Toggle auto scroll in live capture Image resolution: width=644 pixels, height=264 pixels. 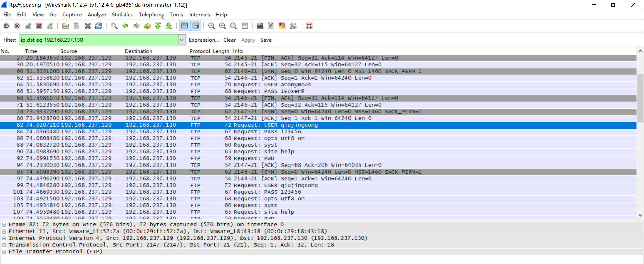pyautogui.click(x=196, y=26)
